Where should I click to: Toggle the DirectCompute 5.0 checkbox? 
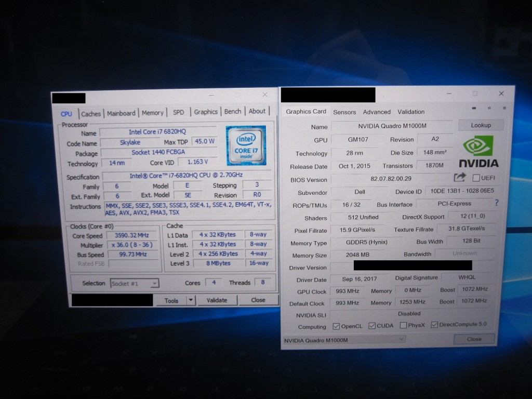[434, 325]
